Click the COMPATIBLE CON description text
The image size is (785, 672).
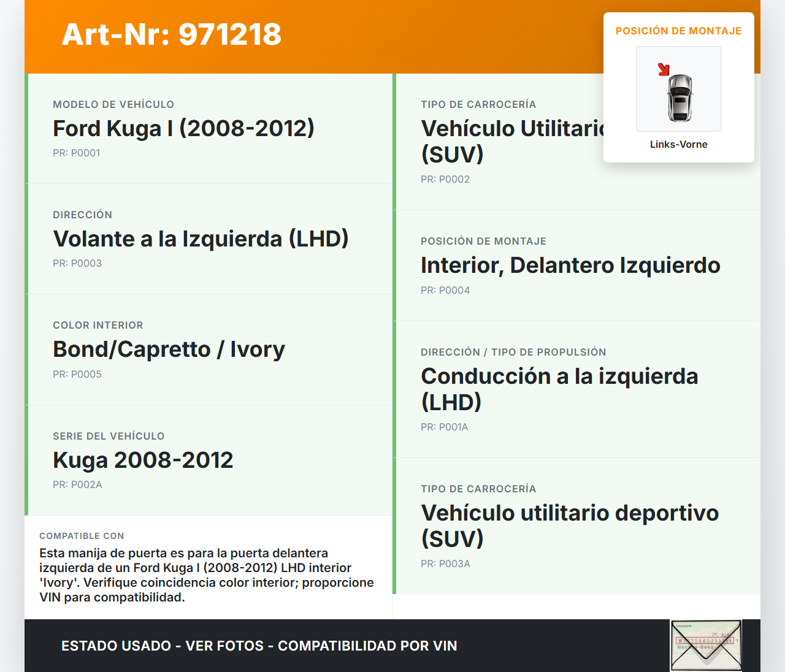point(207,575)
